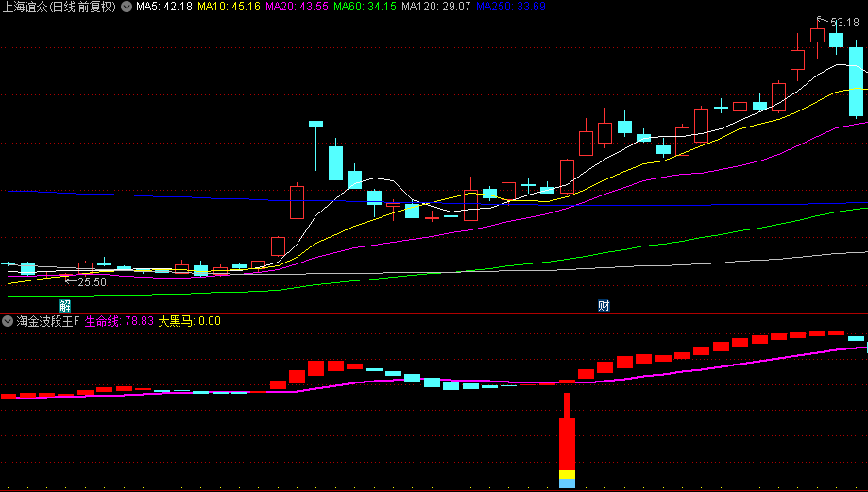Viewport: 868px width, 492px height.
Task: Click the 淘金波段王F indicator name
Action: pyautogui.click(x=48, y=321)
